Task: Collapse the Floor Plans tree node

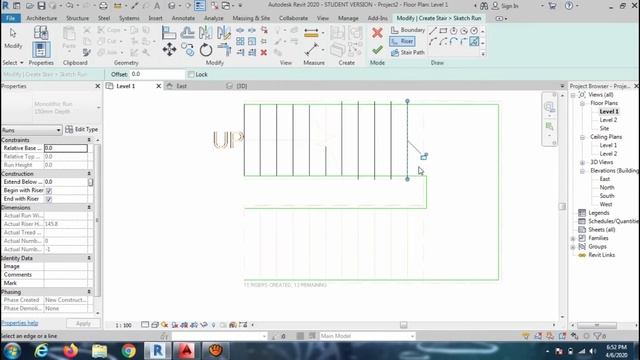Action: click(x=582, y=103)
